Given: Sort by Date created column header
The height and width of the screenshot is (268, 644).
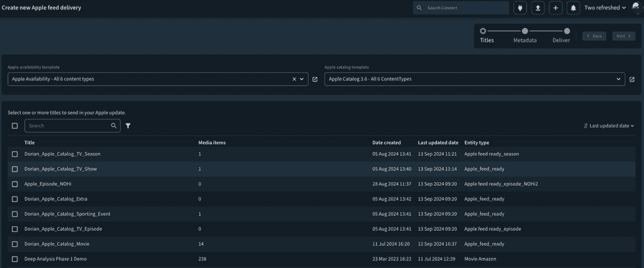Looking at the screenshot, I should (386, 143).
